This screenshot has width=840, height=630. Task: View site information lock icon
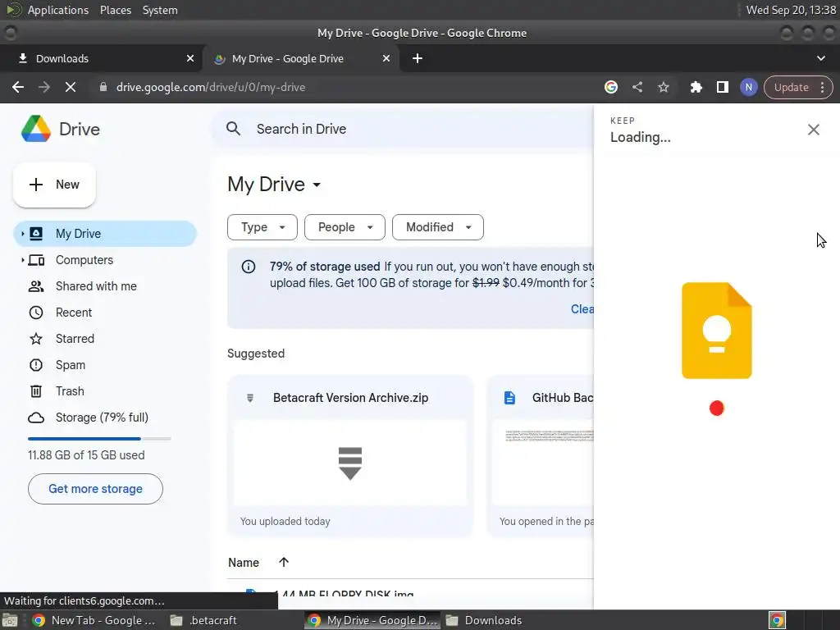[103, 87]
